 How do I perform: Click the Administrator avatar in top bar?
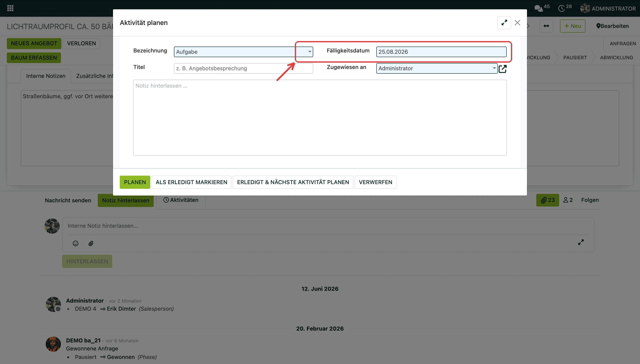pyautogui.click(x=585, y=8)
